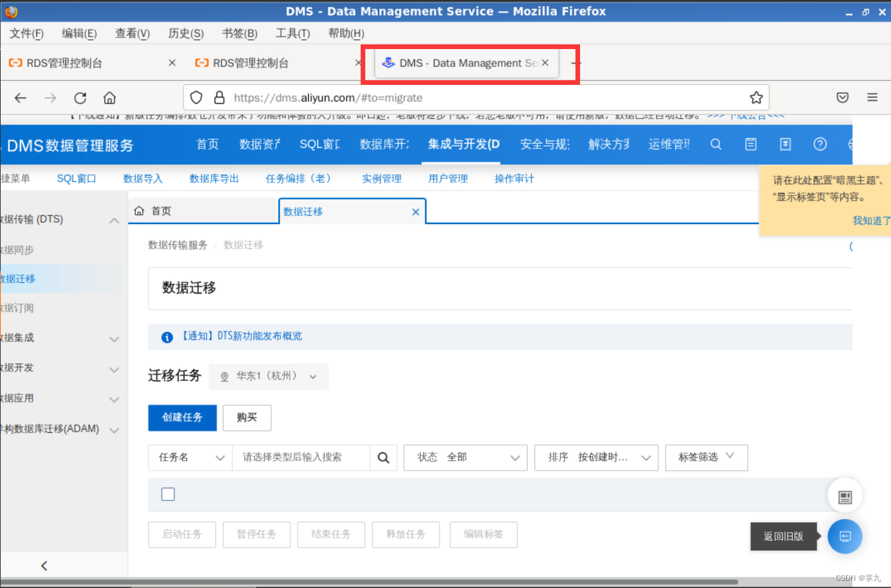Open the work order document icon in header
Viewport: 891px width, 588px height.
(x=750, y=144)
